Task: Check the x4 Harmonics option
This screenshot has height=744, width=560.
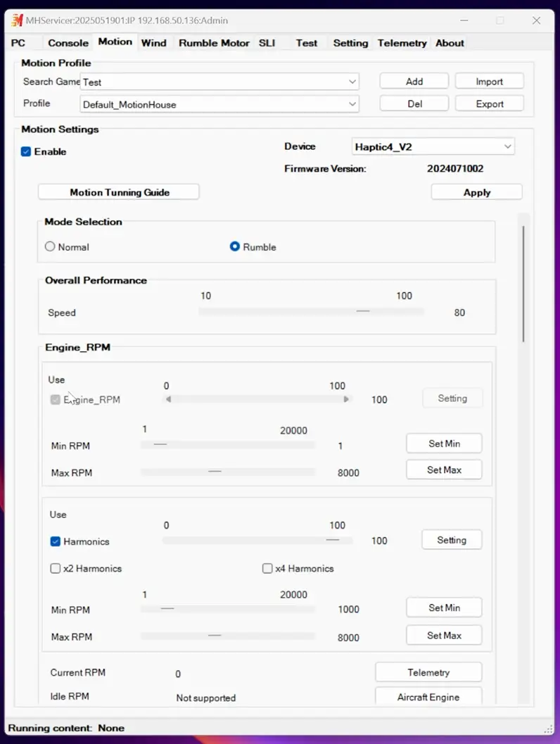Action: [x=267, y=568]
